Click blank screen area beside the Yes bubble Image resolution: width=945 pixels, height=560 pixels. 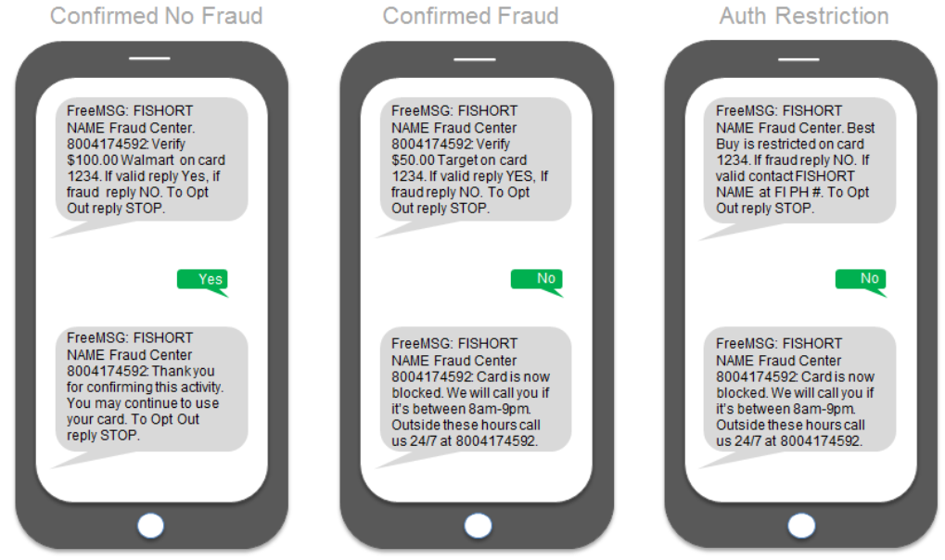pos(102,280)
